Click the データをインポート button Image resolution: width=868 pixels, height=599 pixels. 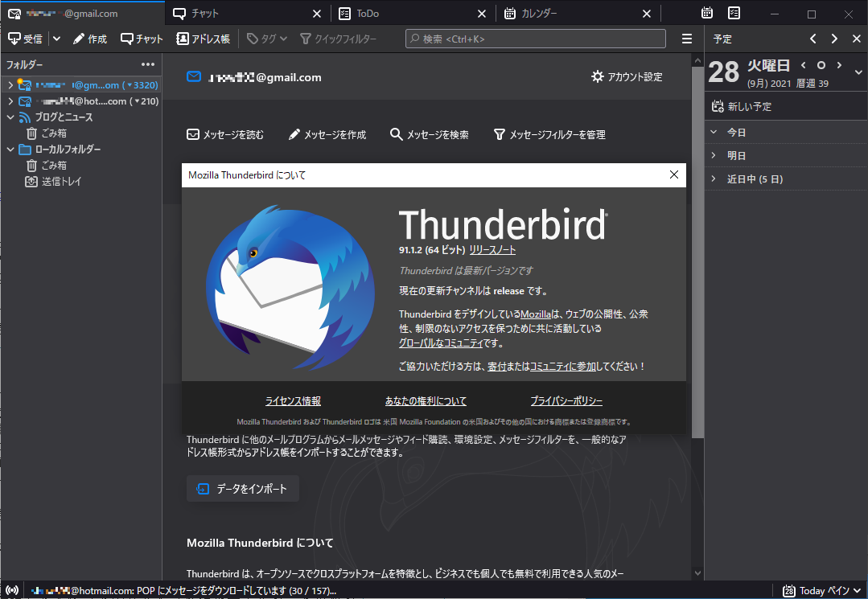pyautogui.click(x=242, y=488)
